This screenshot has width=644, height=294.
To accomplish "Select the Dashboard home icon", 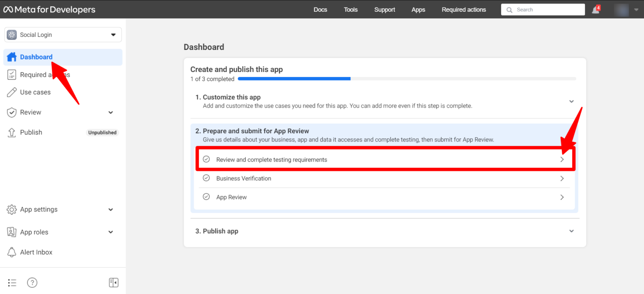I will pyautogui.click(x=11, y=57).
